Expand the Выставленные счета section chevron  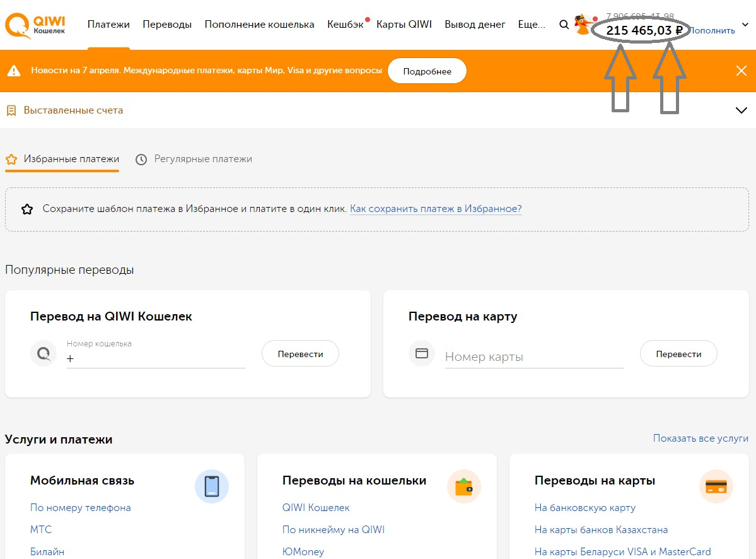coord(741,110)
